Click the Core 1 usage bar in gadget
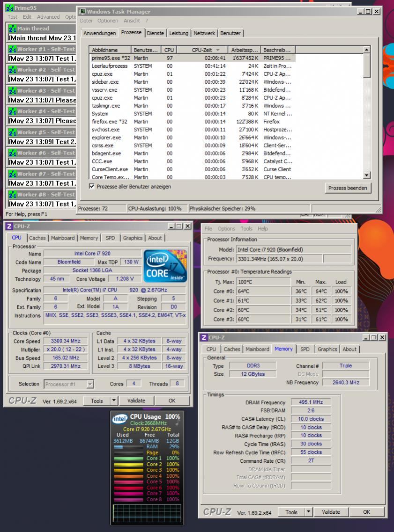 coord(128,459)
